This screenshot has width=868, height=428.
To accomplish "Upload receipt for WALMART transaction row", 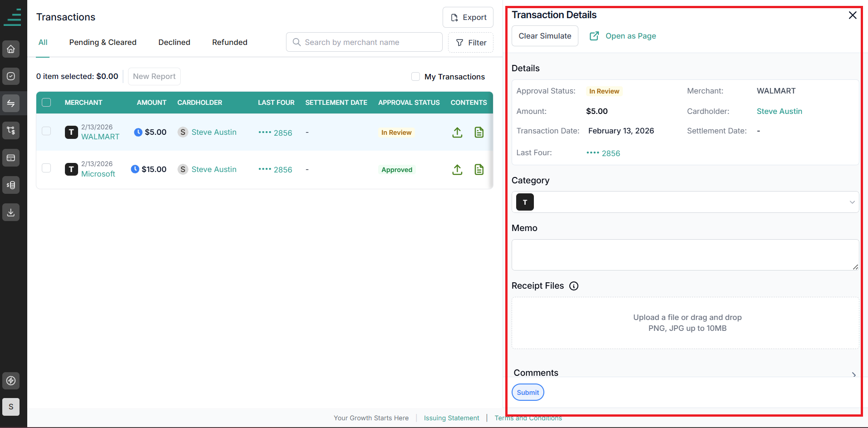I will pos(457,133).
